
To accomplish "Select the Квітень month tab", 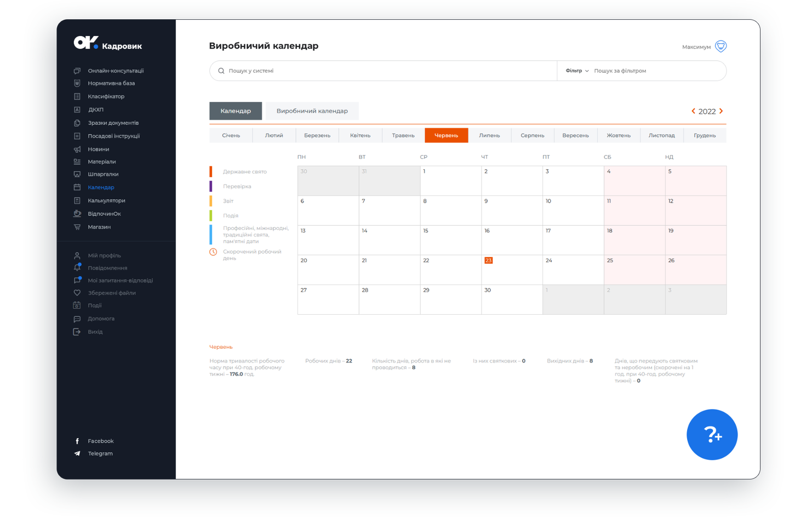I will click(x=360, y=135).
